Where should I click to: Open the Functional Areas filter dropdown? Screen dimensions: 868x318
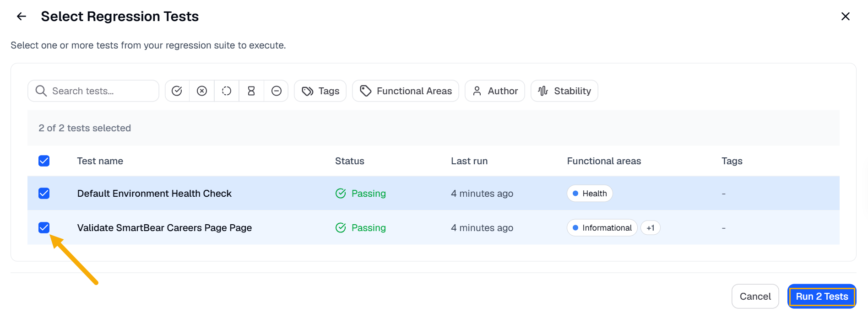406,91
